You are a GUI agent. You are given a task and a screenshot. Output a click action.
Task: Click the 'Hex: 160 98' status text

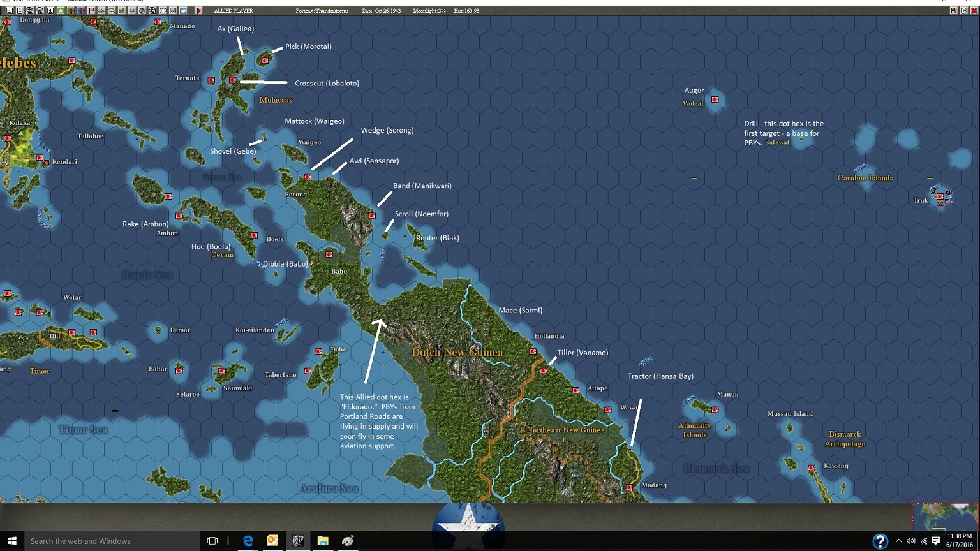click(467, 11)
